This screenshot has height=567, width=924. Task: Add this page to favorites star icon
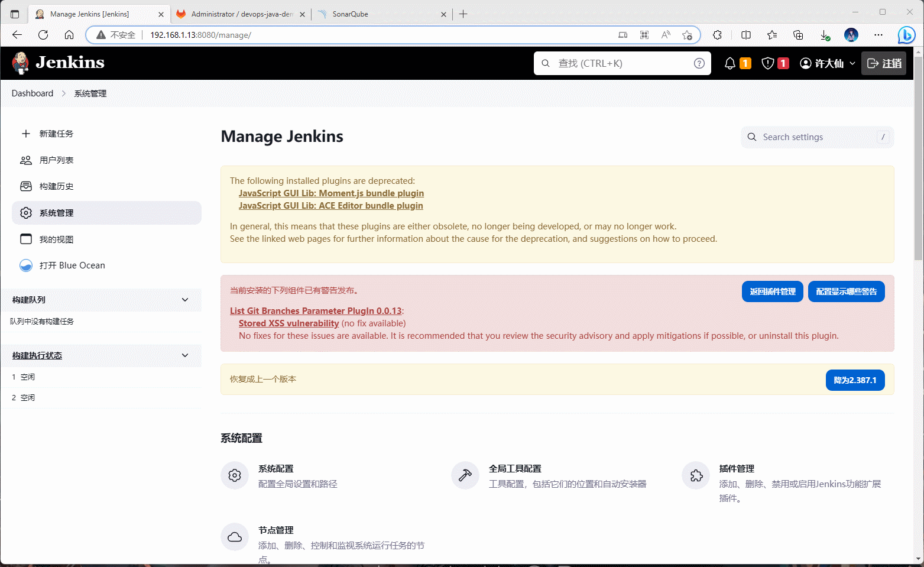(x=687, y=35)
